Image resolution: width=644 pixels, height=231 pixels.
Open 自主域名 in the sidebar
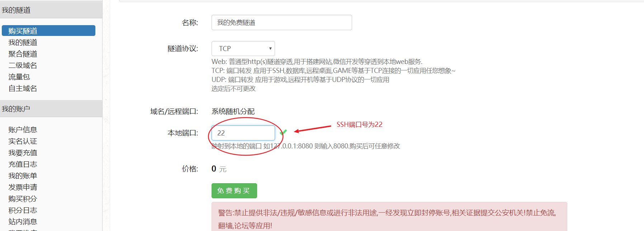pyautogui.click(x=23, y=88)
